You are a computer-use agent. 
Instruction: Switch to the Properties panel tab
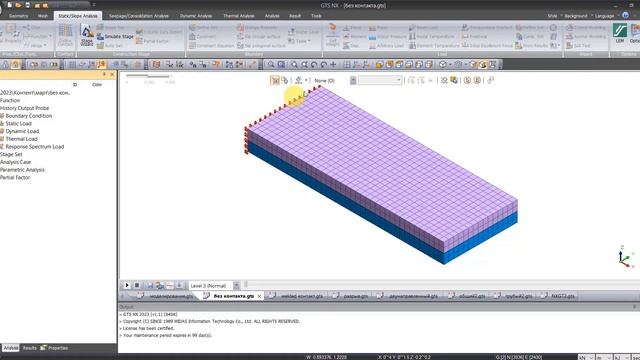tap(54, 348)
